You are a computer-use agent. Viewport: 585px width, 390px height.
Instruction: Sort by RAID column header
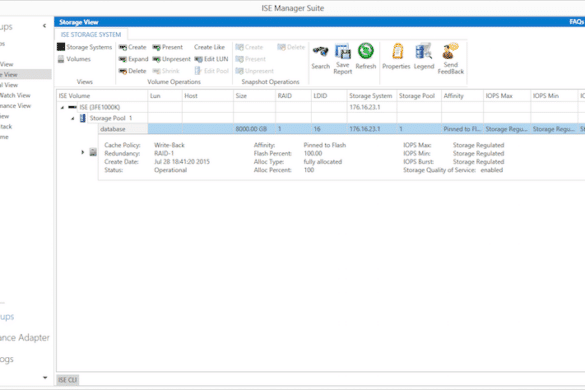[x=293, y=96]
